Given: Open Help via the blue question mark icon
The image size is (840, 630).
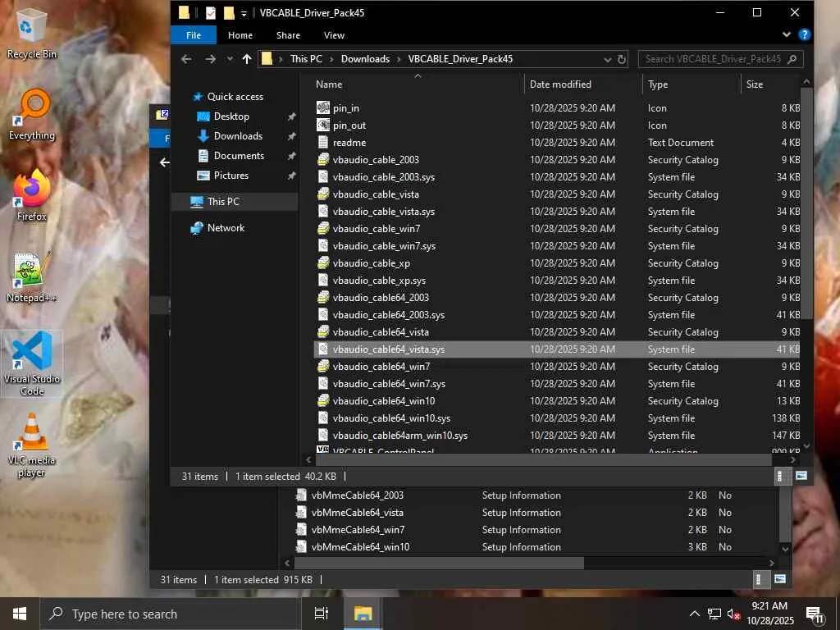Looking at the screenshot, I should tap(804, 35).
